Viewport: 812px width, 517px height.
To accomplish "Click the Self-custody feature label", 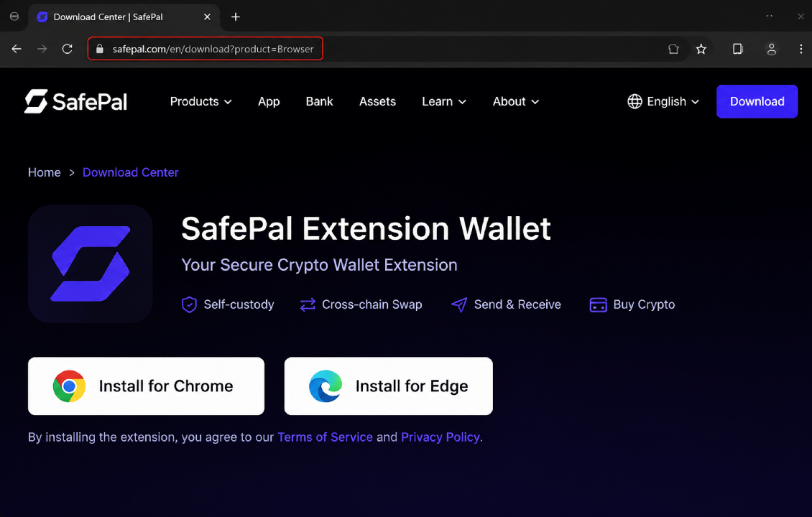I will (x=239, y=304).
